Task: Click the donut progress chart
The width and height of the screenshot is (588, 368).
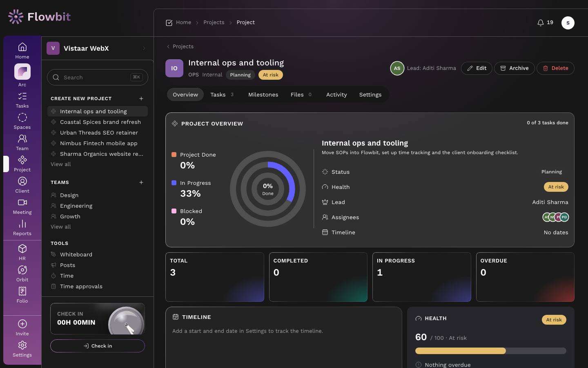Action: [x=268, y=189]
